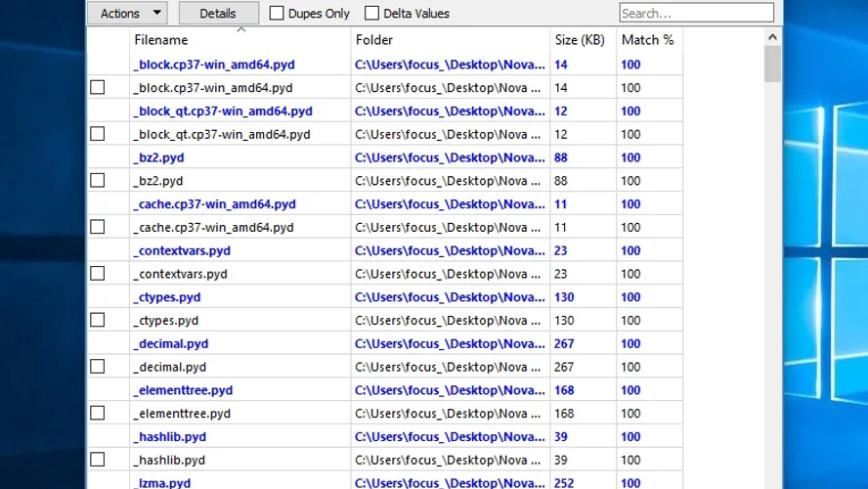Viewport: 868px width, 489px height.
Task: Sort by the Match % column header
Action: pyautogui.click(x=648, y=40)
